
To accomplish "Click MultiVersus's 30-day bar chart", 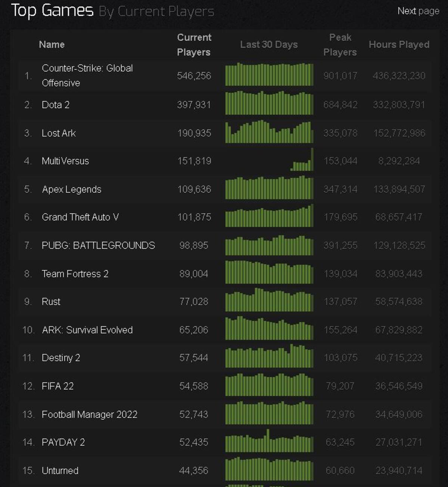I will 302,159.
